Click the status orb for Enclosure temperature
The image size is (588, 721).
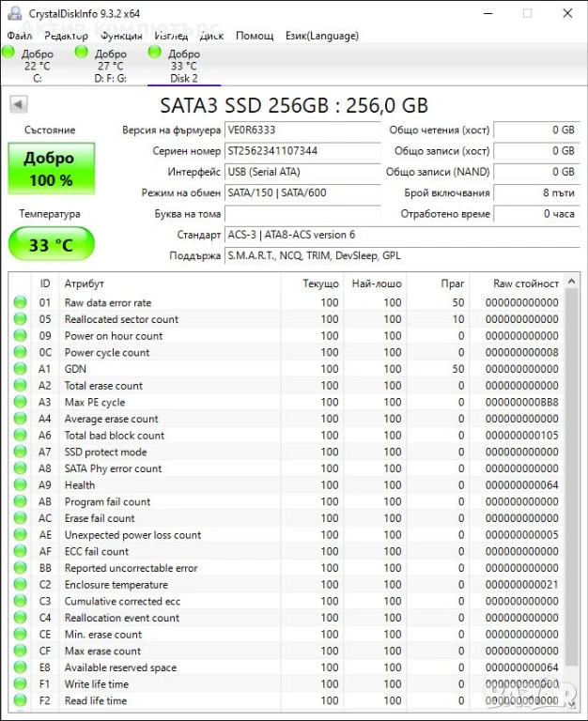pyautogui.click(x=20, y=585)
